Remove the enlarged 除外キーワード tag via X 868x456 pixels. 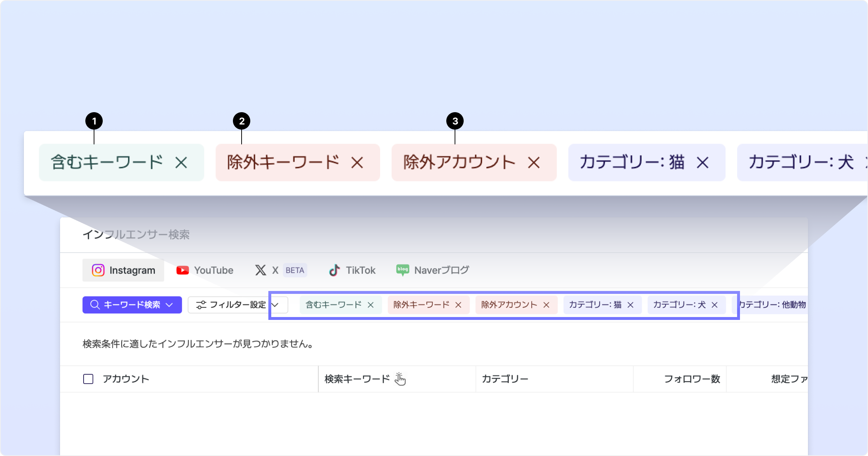point(357,162)
